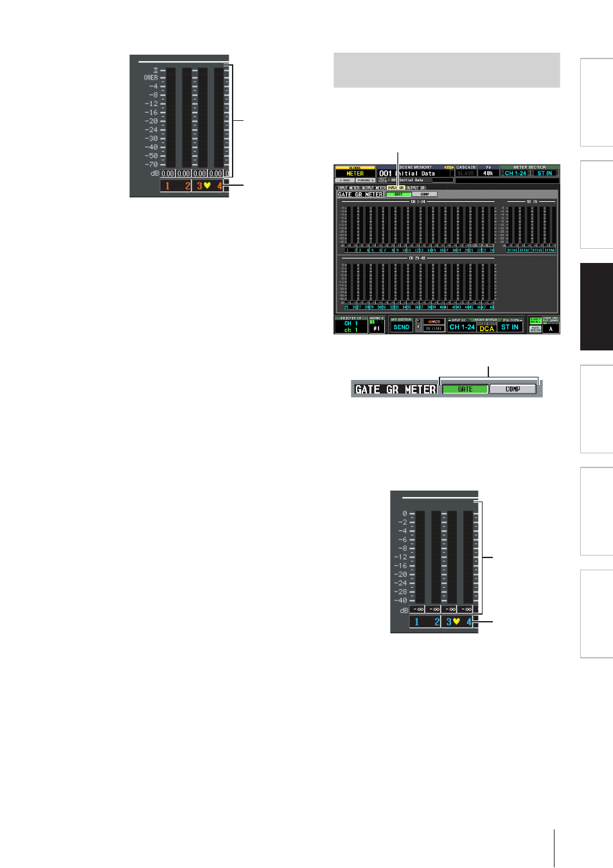Select ST IN in fader status area
Image resolution: width=613 pixels, height=868 pixels.
tap(510, 327)
